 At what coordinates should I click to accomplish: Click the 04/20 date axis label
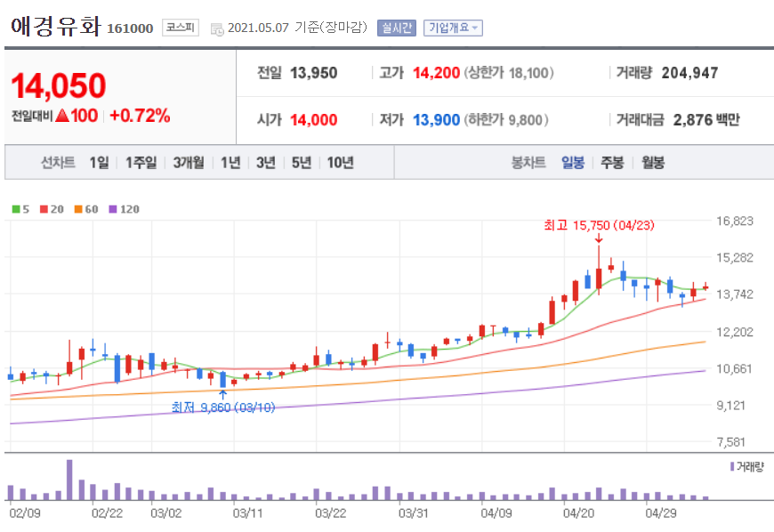click(x=578, y=513)
